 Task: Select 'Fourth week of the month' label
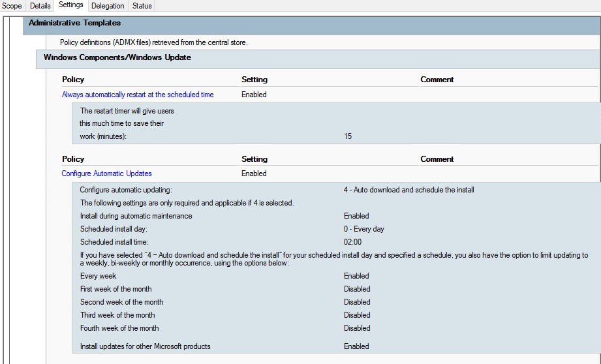[119, 328]
